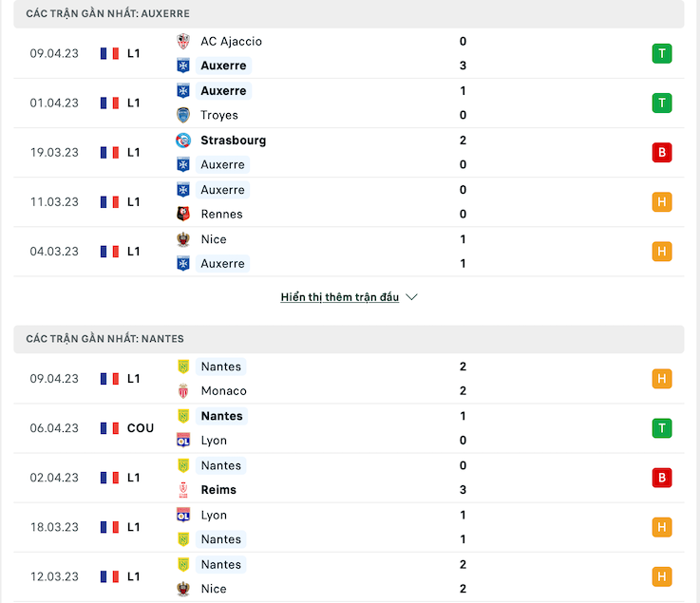Click green T badge for Ajaccio match
This screenshot has width=700, height=603.
point(662,53)
